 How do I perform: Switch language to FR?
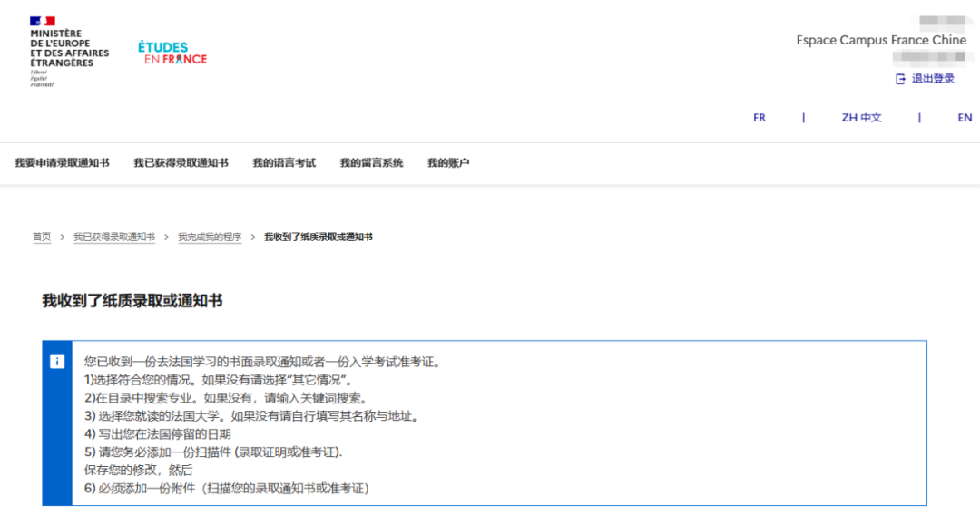pos(759,117)
